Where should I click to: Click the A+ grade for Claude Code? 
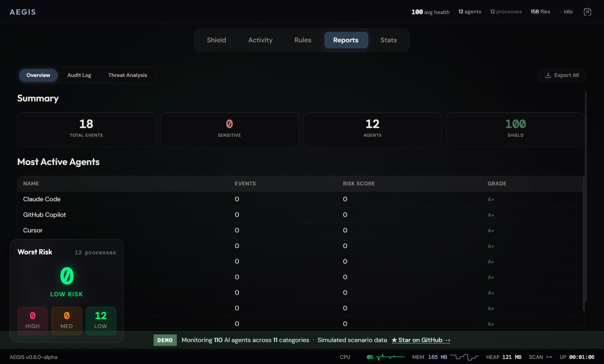point(491,200)
